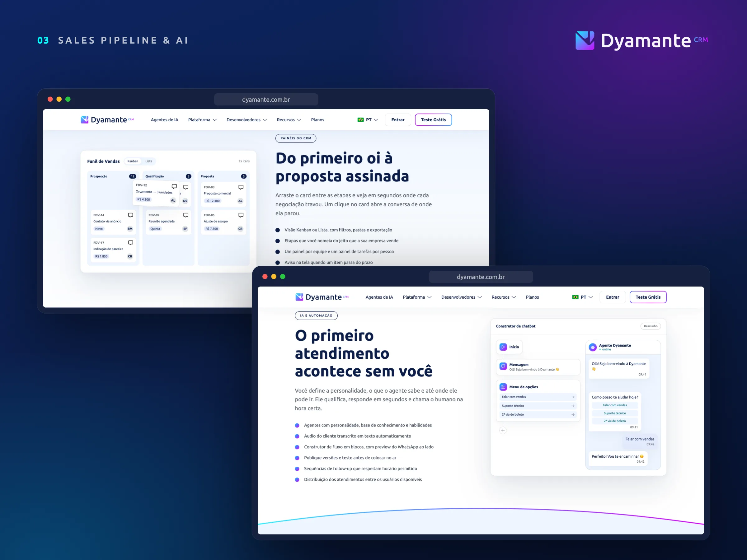This screenshot has width=747, height=560.
Task: Open chat icon on FDV-12 card
Action: [174, 186]
